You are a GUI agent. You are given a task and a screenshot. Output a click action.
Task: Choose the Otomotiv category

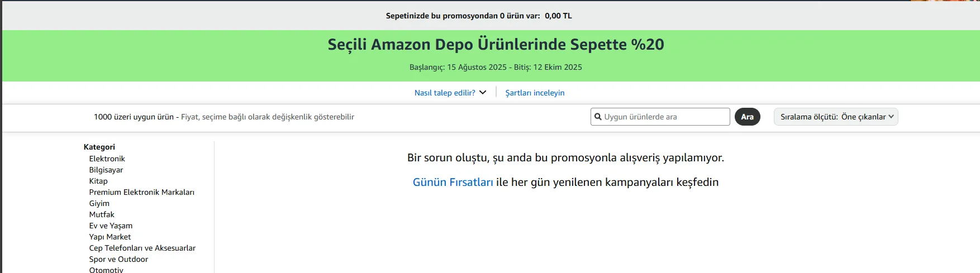click(x=106, y=270)
